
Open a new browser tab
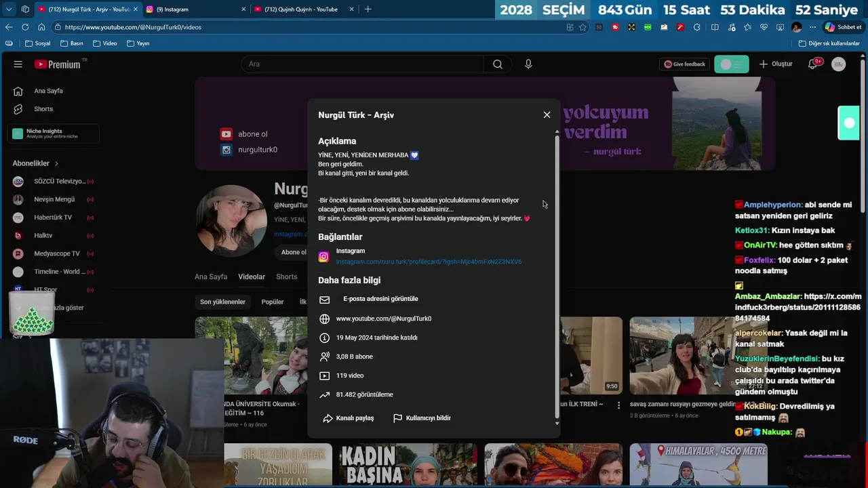[368, 9]
